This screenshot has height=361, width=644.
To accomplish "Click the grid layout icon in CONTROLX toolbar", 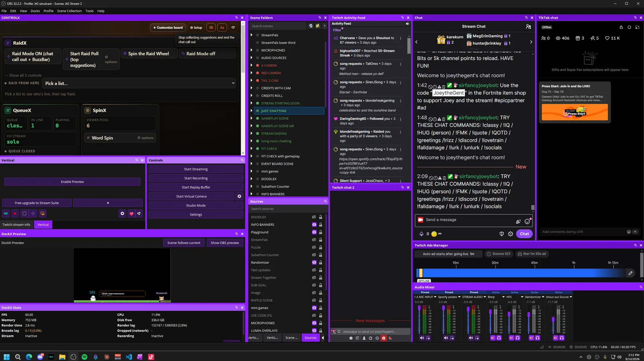I will pos(211,28).
